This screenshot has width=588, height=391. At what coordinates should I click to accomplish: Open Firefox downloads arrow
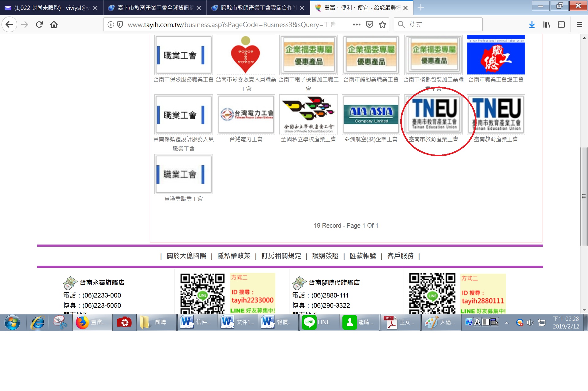point(532,25)
